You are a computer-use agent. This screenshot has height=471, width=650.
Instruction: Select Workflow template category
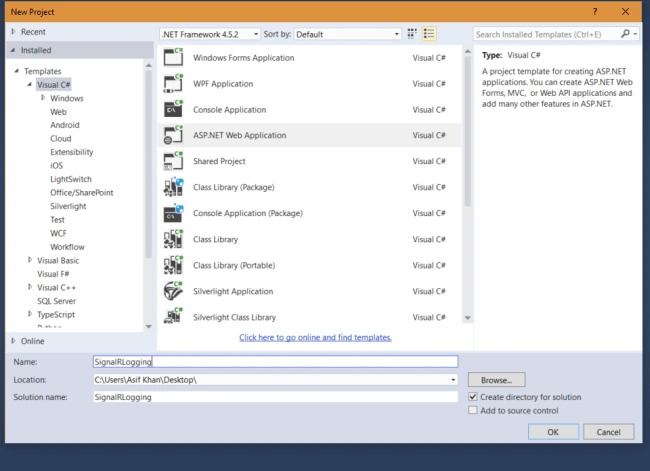68,247
